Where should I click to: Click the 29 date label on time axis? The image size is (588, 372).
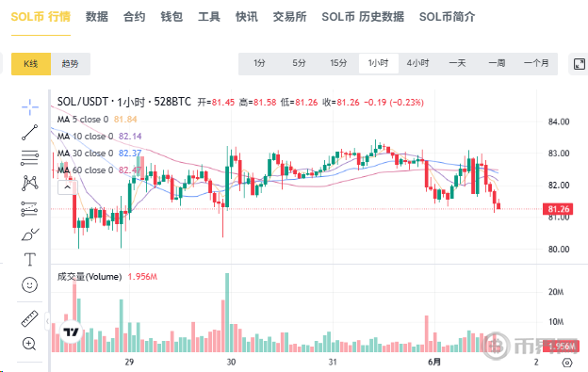[x=129, y=363]
